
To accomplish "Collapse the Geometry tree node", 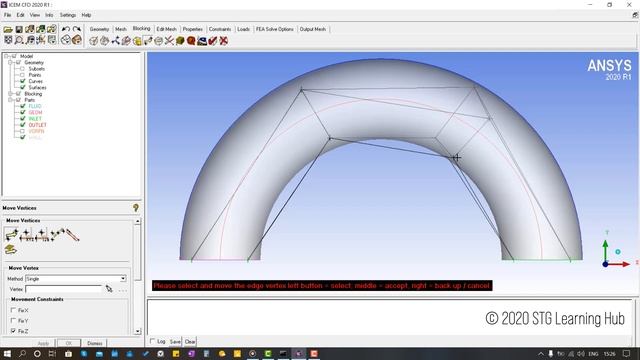I will (11, 62).
